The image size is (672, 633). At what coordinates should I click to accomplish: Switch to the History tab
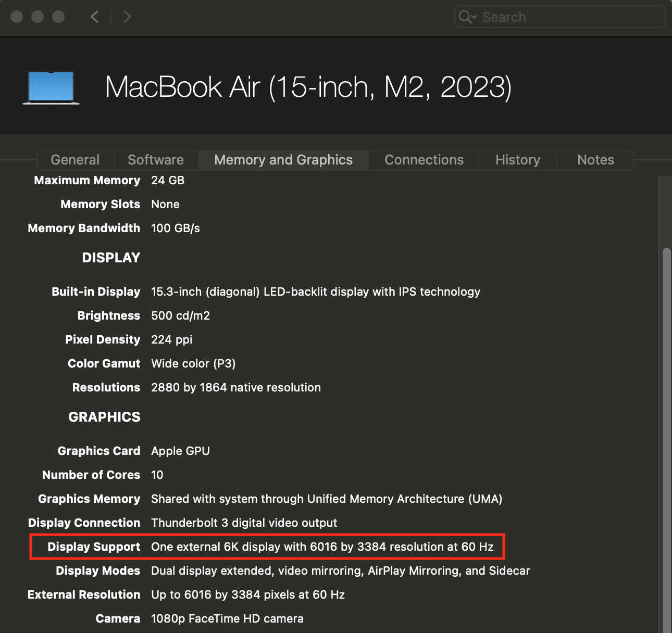coord(518,160)
